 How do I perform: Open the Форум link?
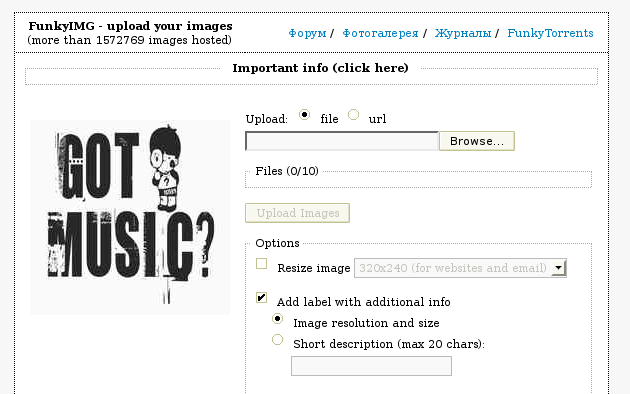coord(307,33)
